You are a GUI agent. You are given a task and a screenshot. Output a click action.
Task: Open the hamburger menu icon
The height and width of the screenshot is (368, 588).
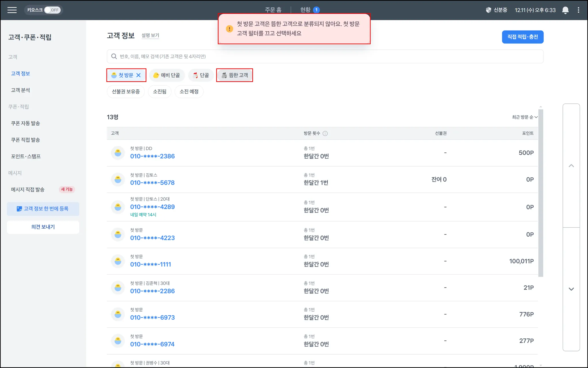pyautogui.click(x=12, y=10)
